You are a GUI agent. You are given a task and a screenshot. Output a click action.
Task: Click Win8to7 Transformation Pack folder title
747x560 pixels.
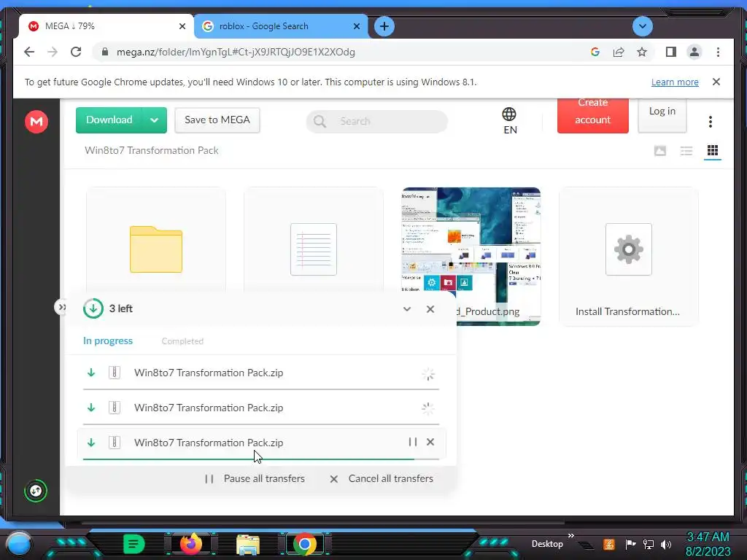[152, 150]
